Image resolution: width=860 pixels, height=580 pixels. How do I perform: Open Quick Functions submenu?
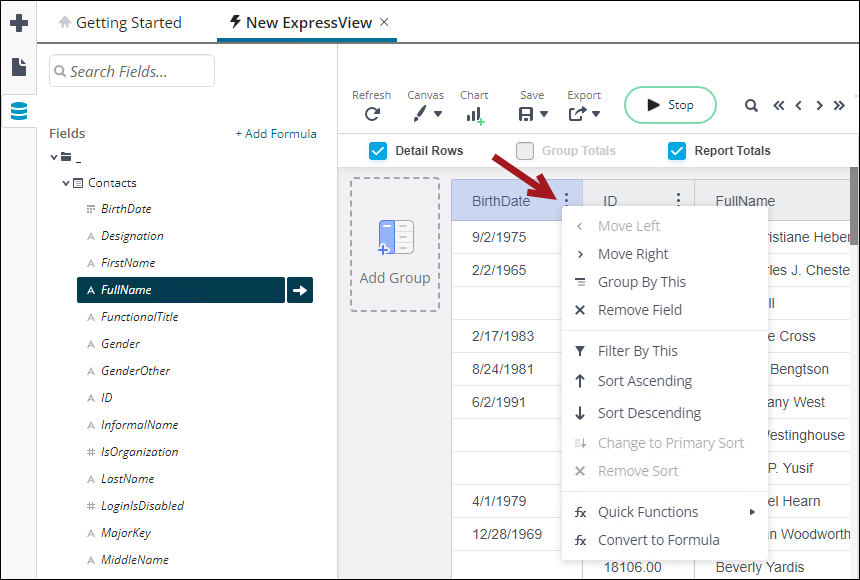pos(665,512)
